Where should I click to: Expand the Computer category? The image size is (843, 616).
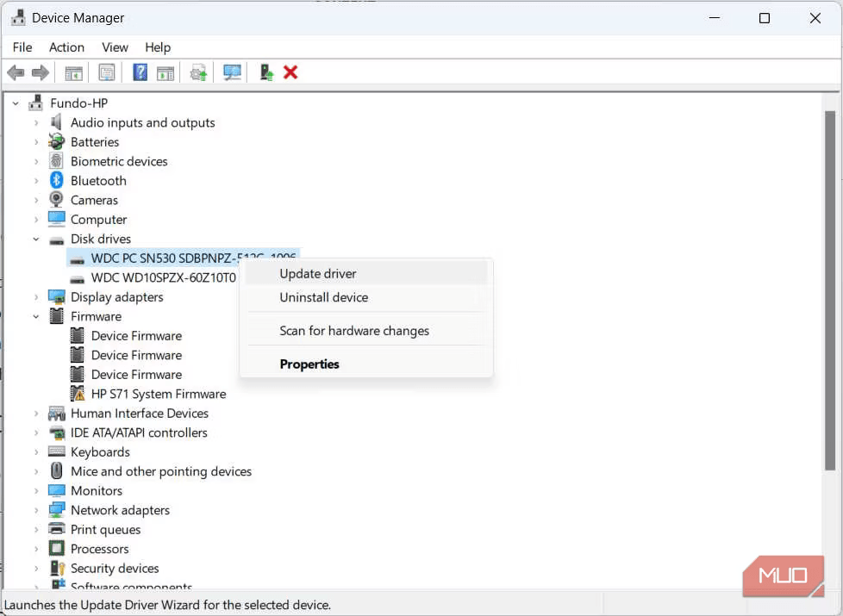point(36,220)
